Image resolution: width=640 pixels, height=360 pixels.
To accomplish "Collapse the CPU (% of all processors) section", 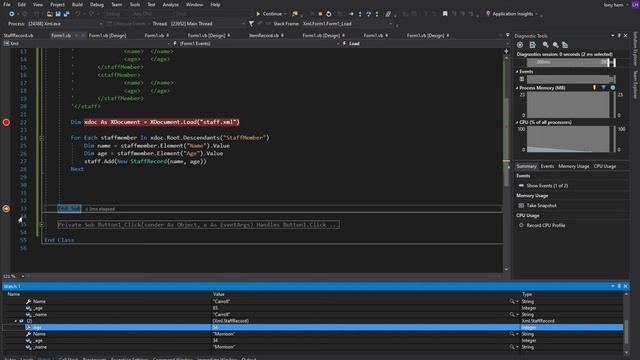I will coord(517,122).
